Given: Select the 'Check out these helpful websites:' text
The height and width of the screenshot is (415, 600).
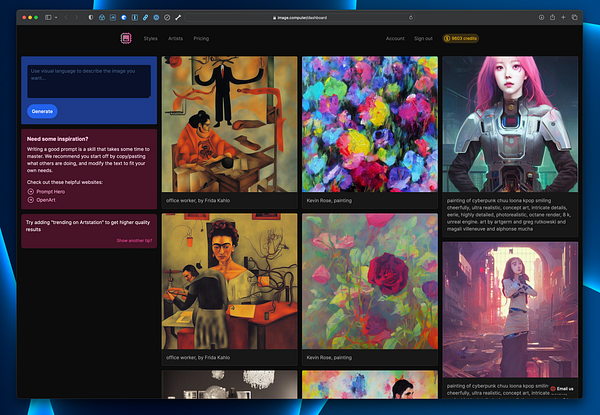Looking at the screenshot, I should pos(65,182).
